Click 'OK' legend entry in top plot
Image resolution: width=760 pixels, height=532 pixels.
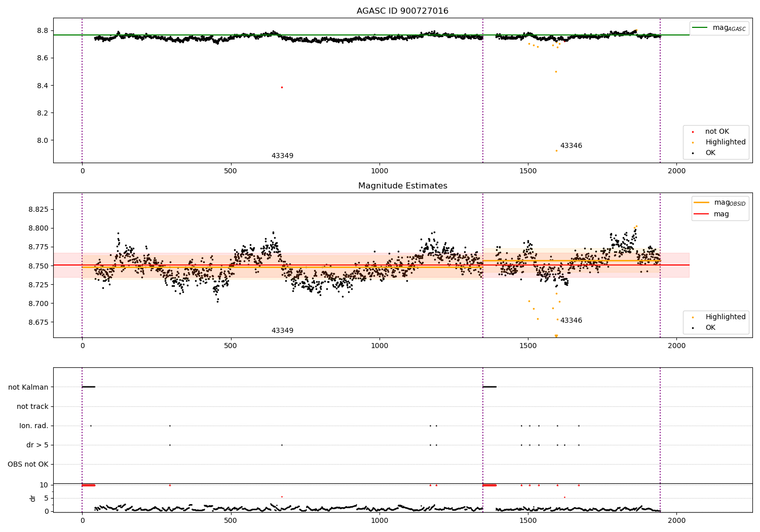704,153
